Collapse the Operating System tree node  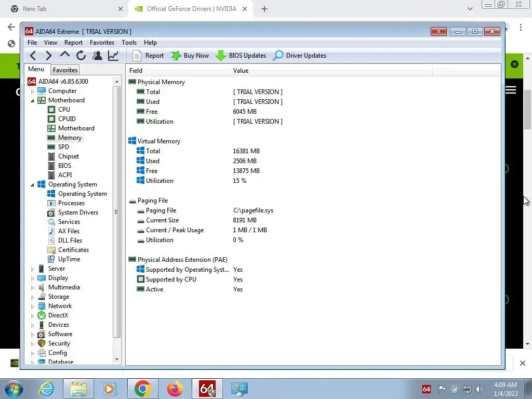[33, 185]
